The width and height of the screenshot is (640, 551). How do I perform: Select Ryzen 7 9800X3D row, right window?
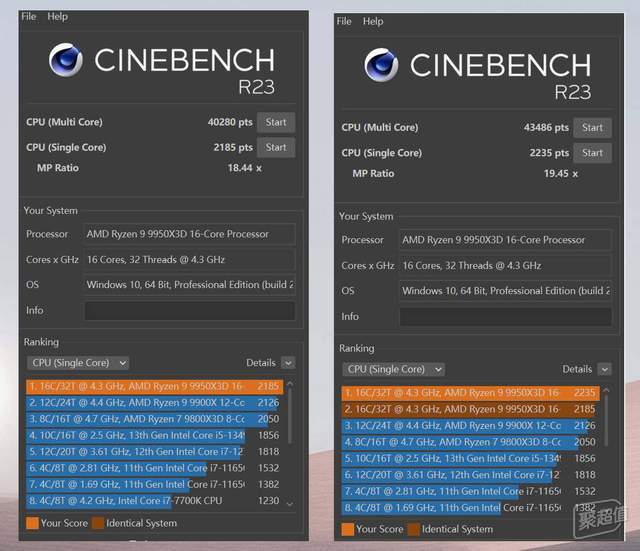471,442
